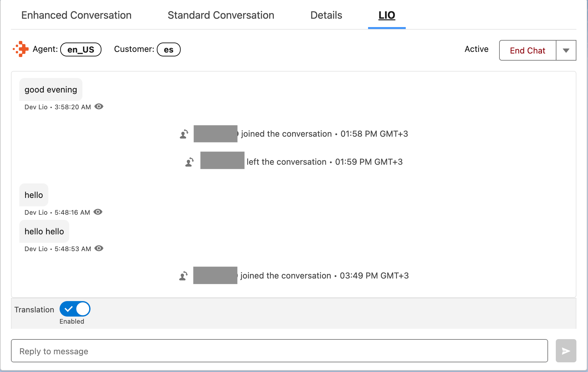
Task: Open the Details tab
Action: (x=326, y=15)
